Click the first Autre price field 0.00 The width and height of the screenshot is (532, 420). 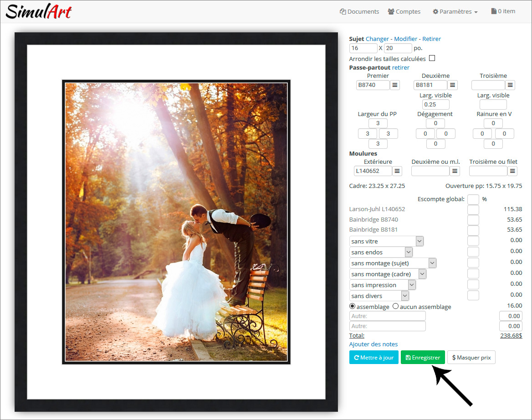pos(511,316)
